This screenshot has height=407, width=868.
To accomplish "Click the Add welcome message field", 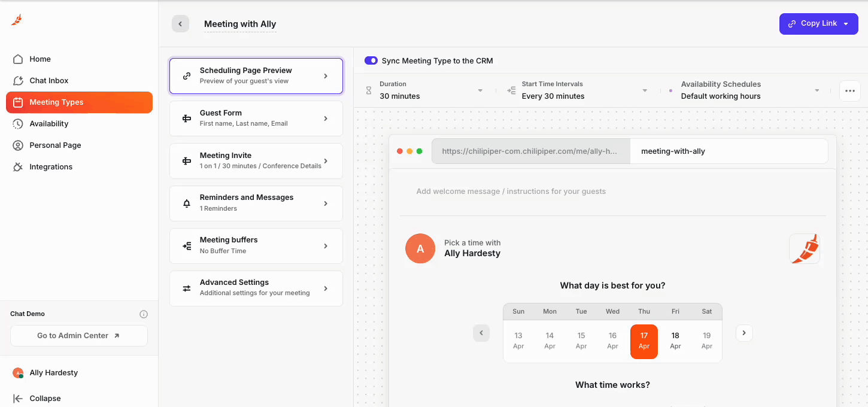I will tap(511, 192).
